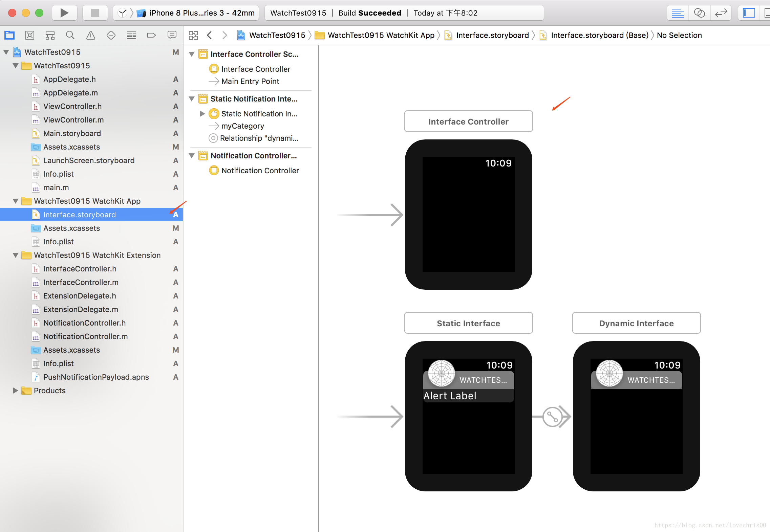Click the grid layout view icon
The width and height of the screenshot is (770, 532).
pos(194,36)
